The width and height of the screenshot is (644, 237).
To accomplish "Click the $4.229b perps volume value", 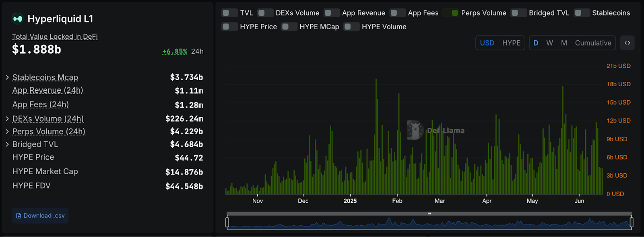I will click(x=186, y=131).
